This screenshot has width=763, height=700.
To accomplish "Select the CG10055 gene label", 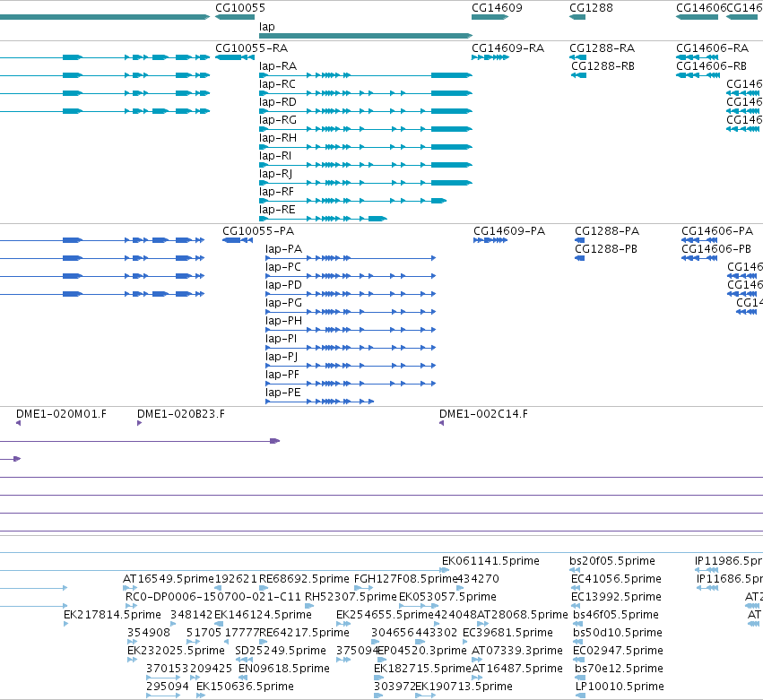I will tap(240, 8).
